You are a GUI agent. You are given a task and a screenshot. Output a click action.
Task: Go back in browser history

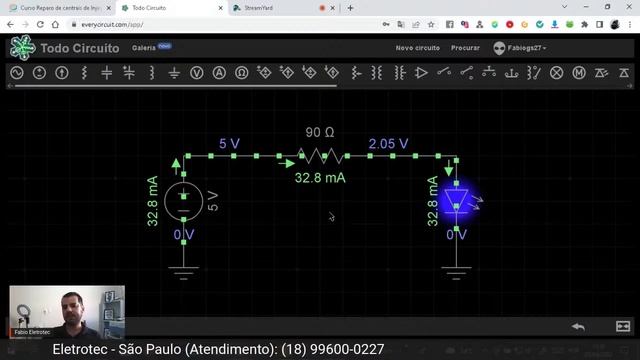coord(10,24)
